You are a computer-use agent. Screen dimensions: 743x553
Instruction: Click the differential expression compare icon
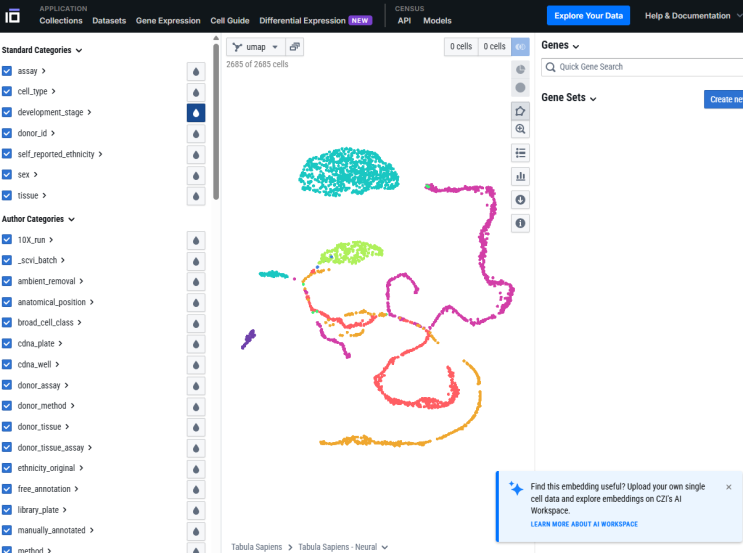click(x=520, y=46)
